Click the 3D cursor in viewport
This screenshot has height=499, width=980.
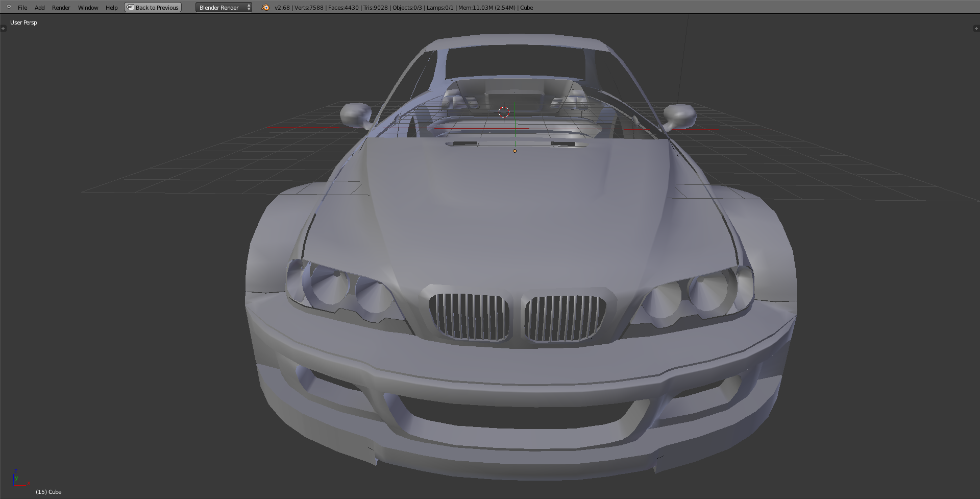point(504,112)
